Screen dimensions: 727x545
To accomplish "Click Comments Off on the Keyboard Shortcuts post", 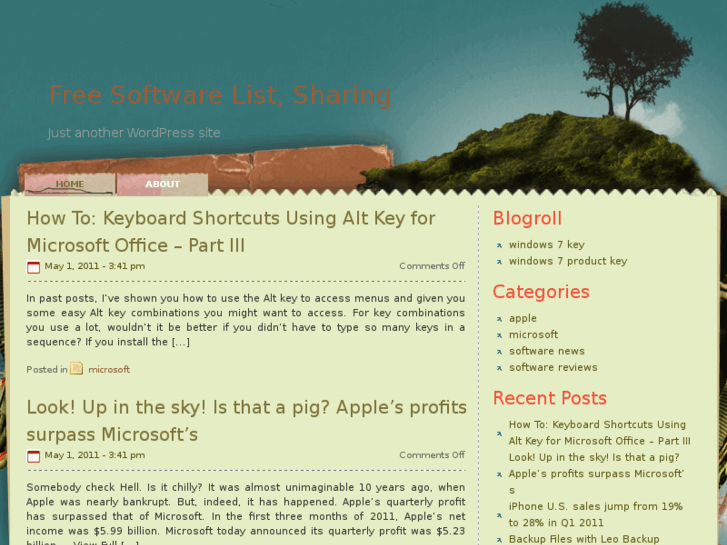I will (432, 266).
